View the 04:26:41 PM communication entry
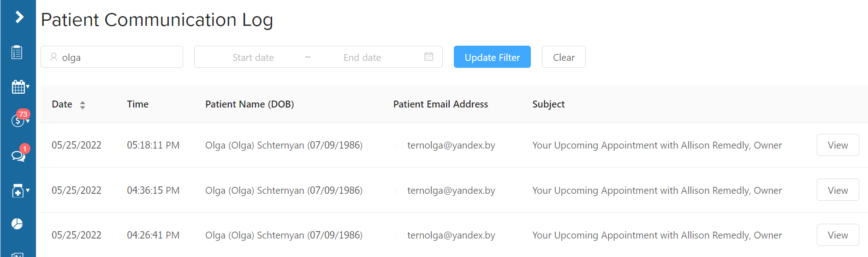Screen dimensions: 868x257 (x=838, y=235)
